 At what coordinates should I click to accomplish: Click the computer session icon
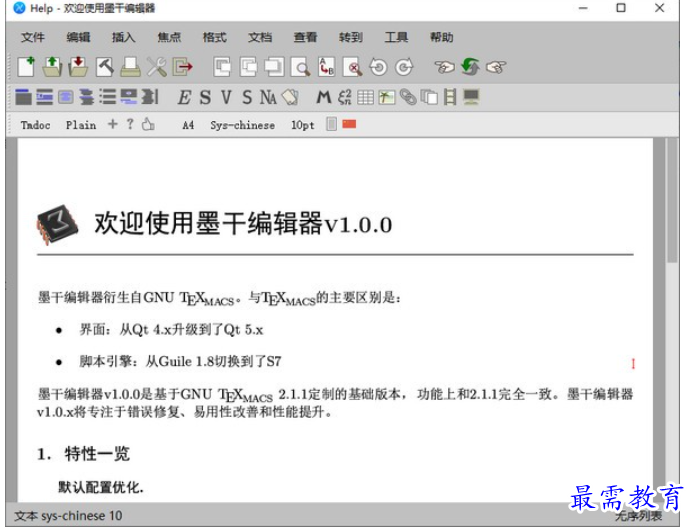pyautogui.click(x=471, y=98)
